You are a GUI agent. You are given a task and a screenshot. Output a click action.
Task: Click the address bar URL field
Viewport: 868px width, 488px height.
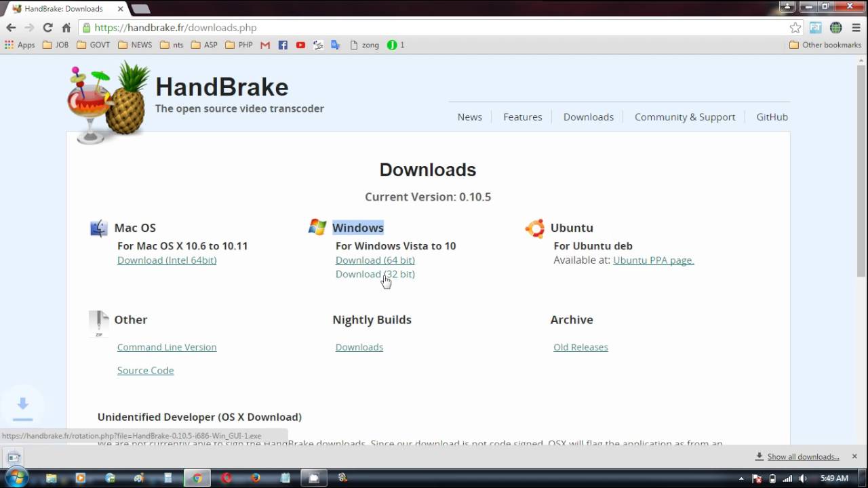(434, 28)
